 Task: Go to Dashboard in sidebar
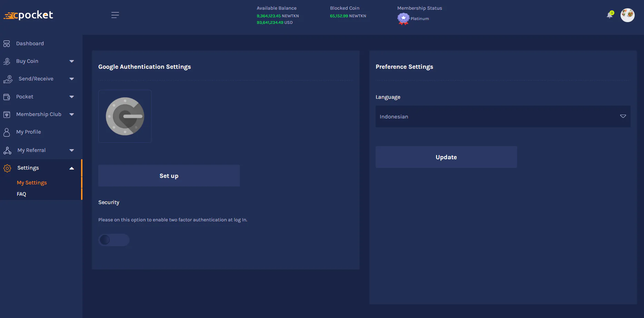pos(30,44)
